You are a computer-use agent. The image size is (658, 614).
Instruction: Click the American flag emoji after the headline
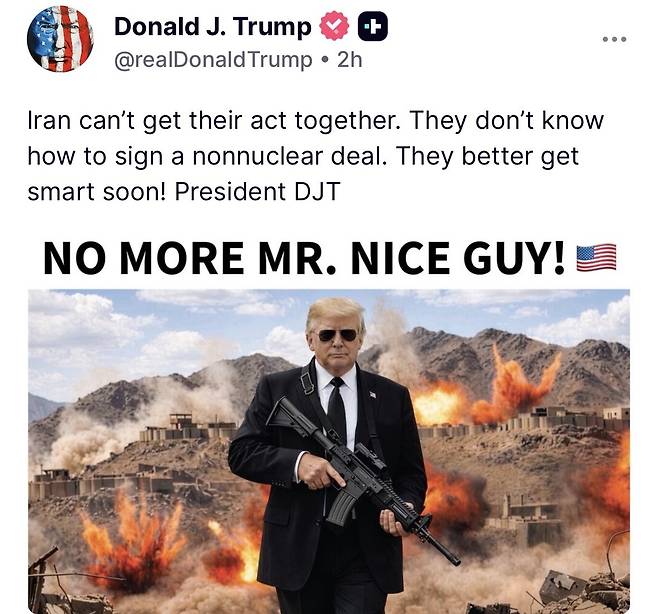pyautogui.click(x=596, y=257)
